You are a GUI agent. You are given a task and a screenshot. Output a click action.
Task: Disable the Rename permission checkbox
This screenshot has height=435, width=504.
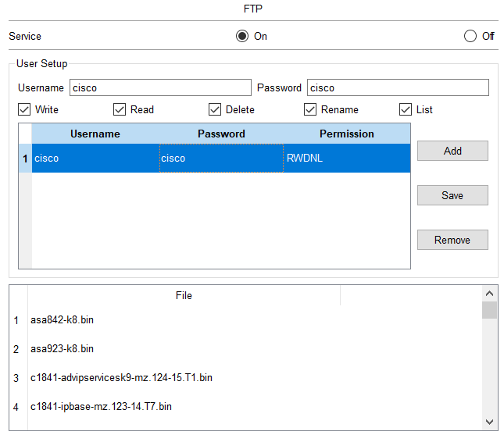pos(311,109)
